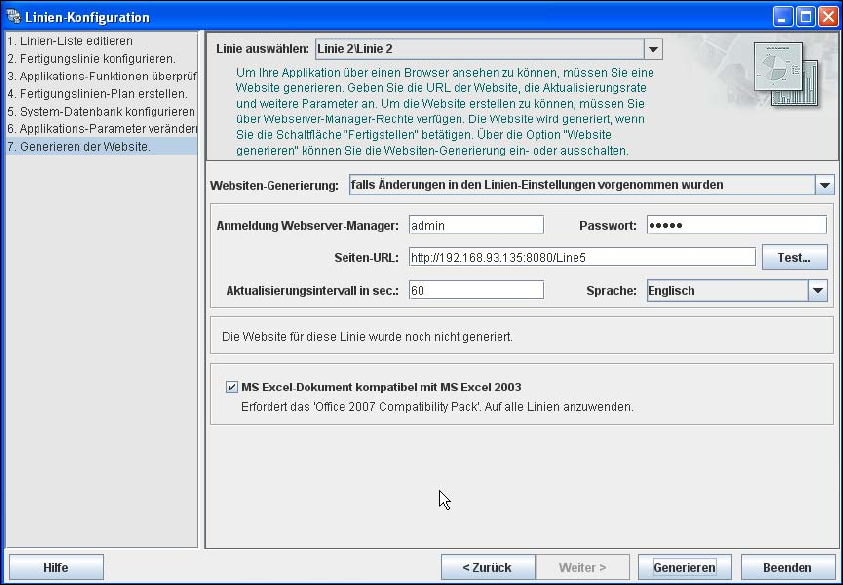
Task: Open the Sprache language dropdown
Action: coord(818,291)
